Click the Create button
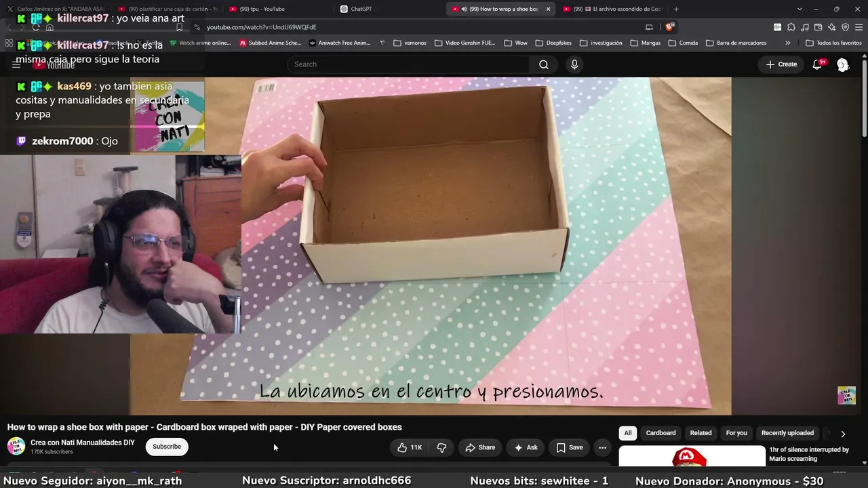 point(781,64)
